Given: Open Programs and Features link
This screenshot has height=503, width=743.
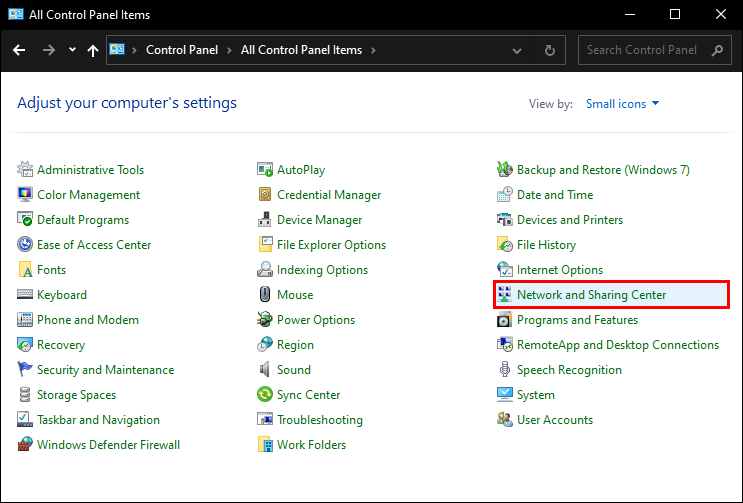Looking at the screenshot, I should pyautogui.click(x=577, y=320).
